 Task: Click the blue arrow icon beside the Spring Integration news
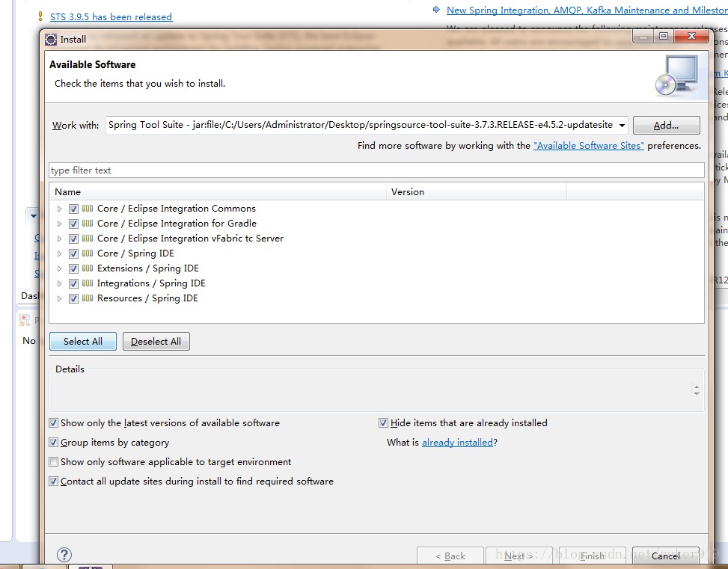point(436,10)
